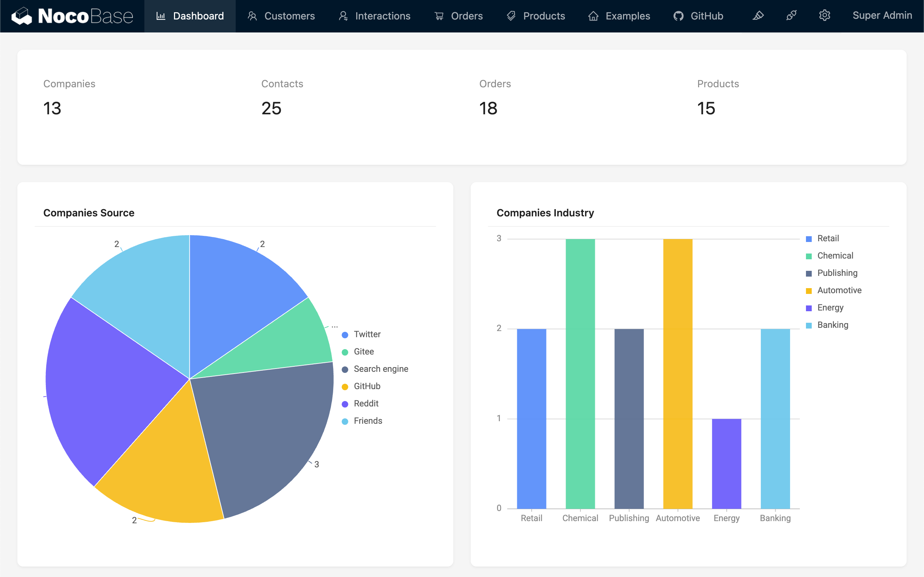Click the Orders shopping cart icon
The image size is (924, 577).
(x=439, y=16)
